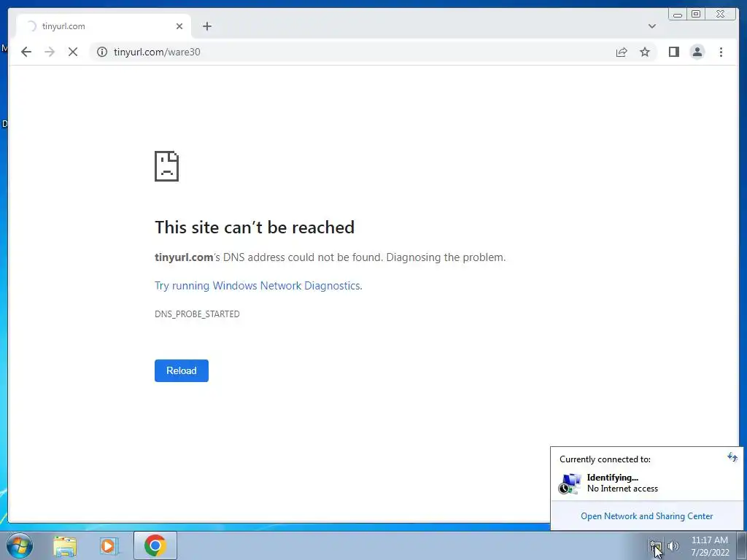Screen dimensions: 747x560
Task: Restore down the Chrome window
Action: point(696,15)
